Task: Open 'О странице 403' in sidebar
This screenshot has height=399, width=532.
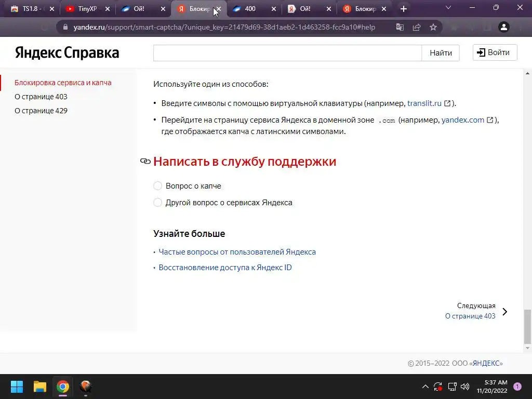Action: coord(41,97)
